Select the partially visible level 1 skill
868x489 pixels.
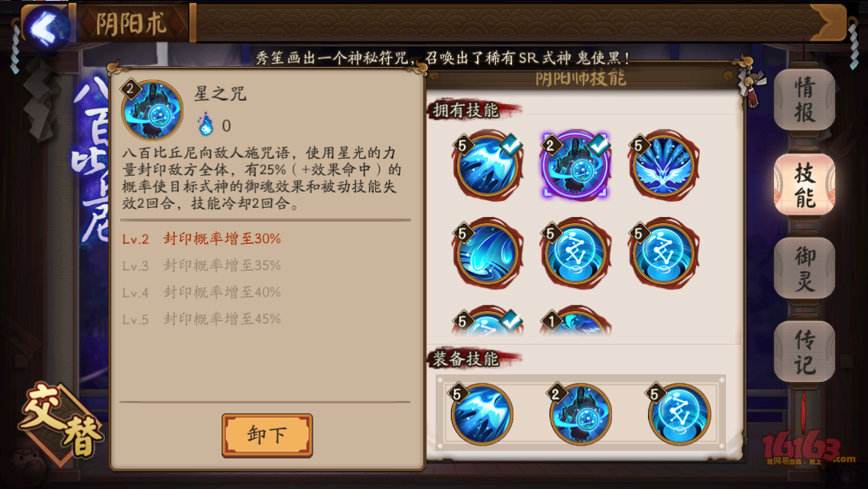pos(575,321)
